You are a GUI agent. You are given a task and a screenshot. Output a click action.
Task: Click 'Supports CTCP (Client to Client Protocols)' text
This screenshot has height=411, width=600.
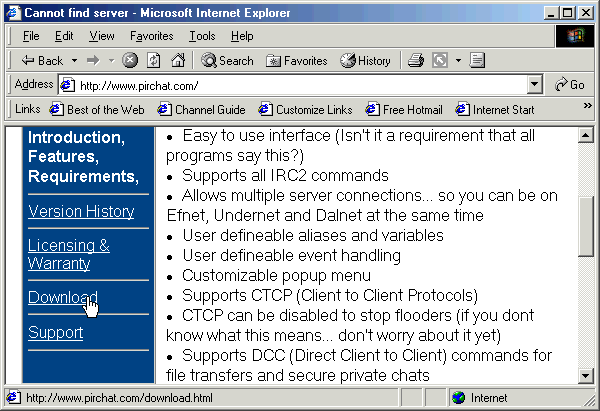(330, 295)
